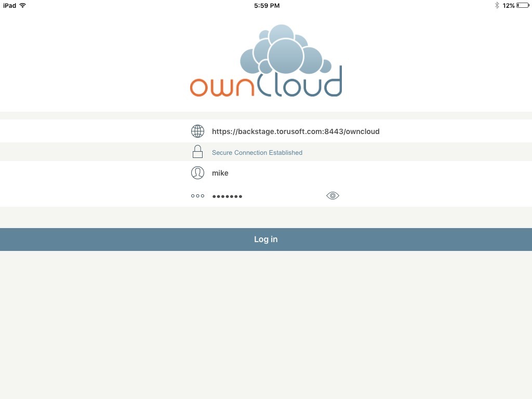The image size is (532, 399).
Task: Tap the battery icon in status bar
Action: pos(523,5)
